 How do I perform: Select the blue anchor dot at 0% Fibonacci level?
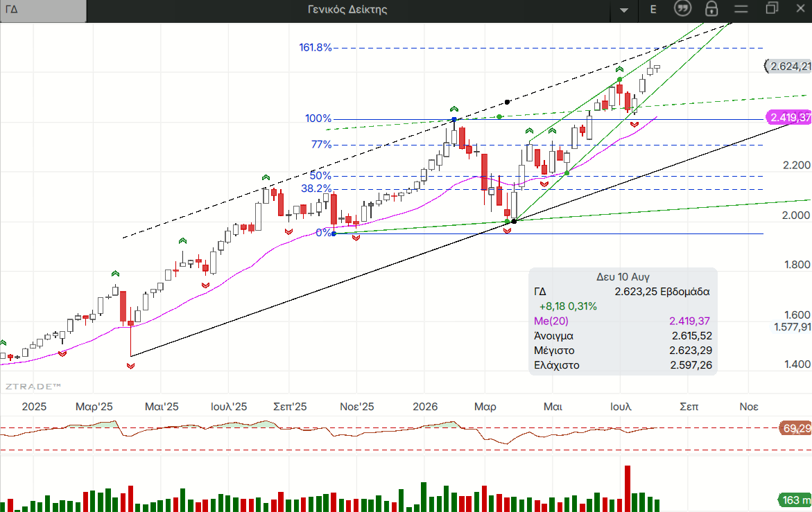pos(334,233)
